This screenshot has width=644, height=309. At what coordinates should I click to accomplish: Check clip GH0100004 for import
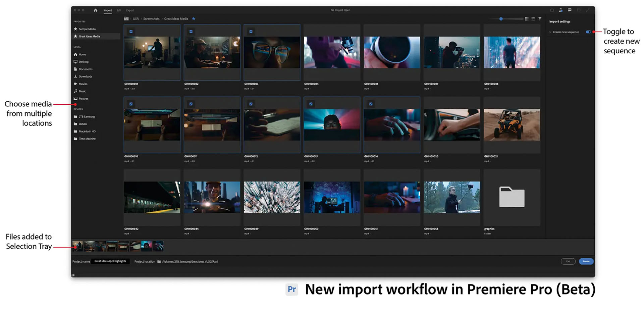click(311, 31)
